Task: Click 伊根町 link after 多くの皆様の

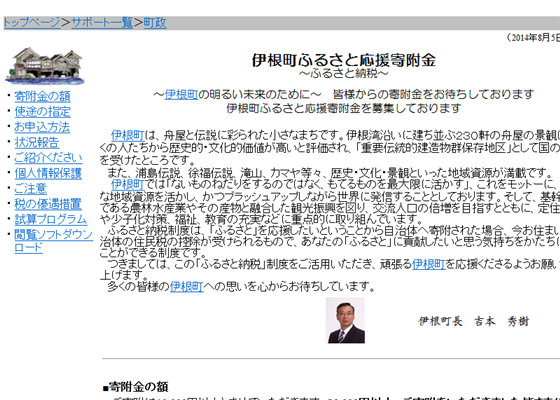Action: [x=186, y=286]
